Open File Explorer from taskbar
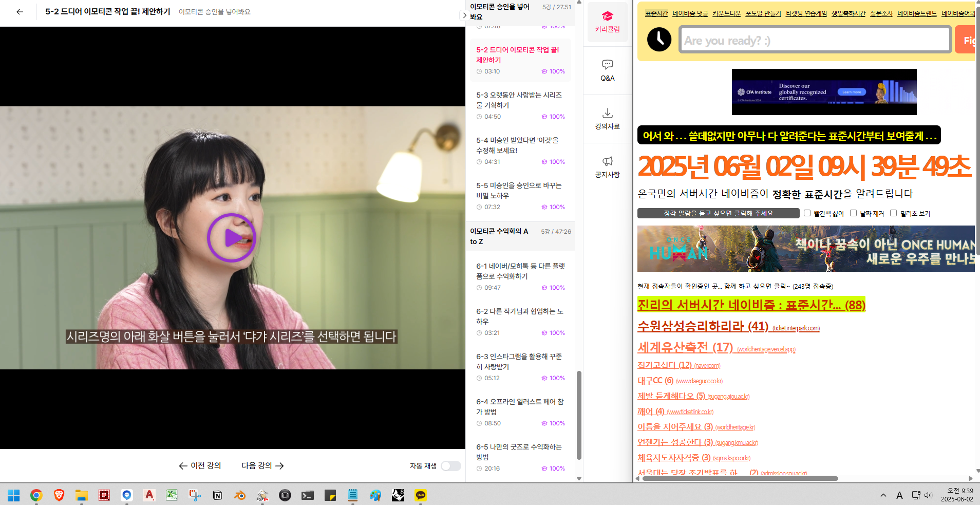The image size is (980, 505). tap(82, 495)
